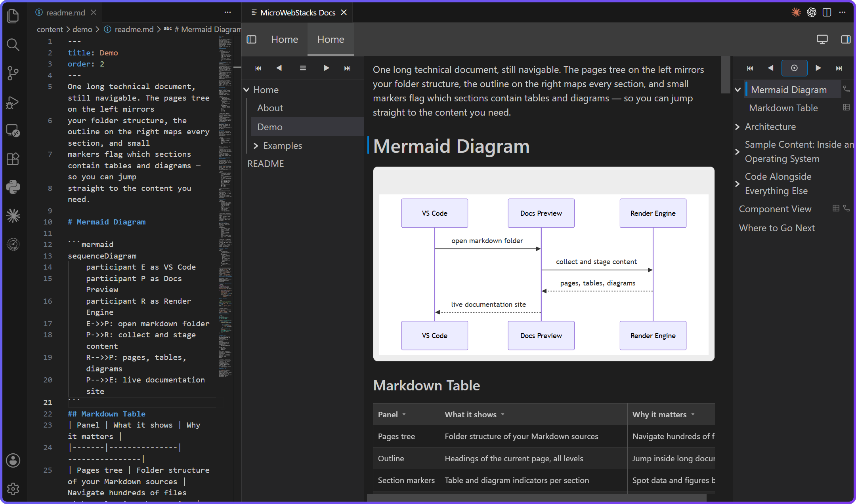The height and width of the screenshot is (504, 856).
Task: Open the Manage gear icon
Action: 13,489
